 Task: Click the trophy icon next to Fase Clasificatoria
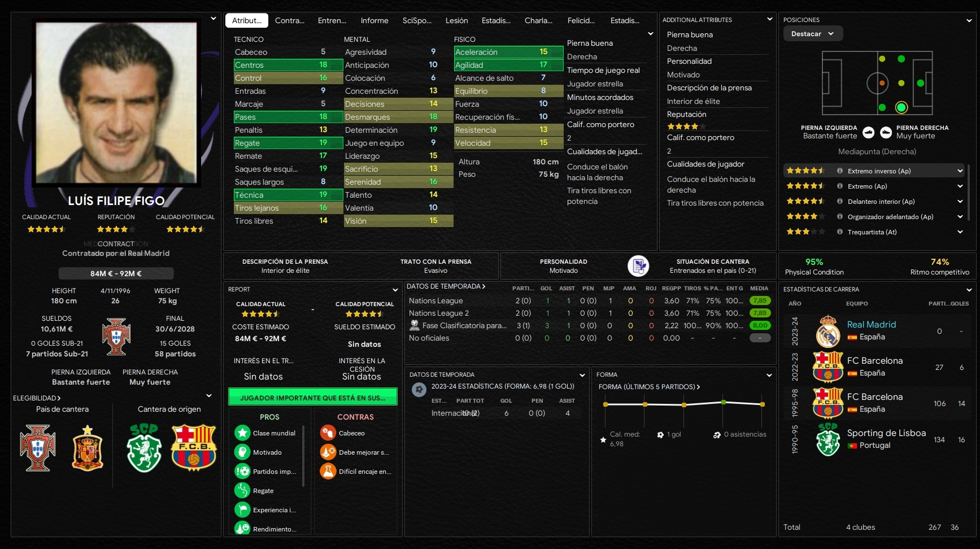[415, 325]
